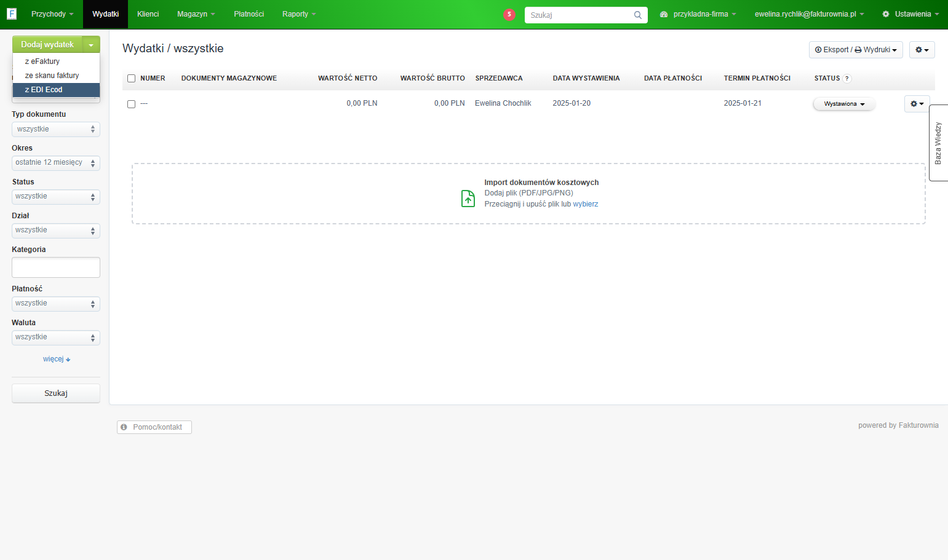Click the Ewelina Chochlik seller cell
The width and height of the screenshot is (948, 560).
pyautogui.click(x=503, y=103)
